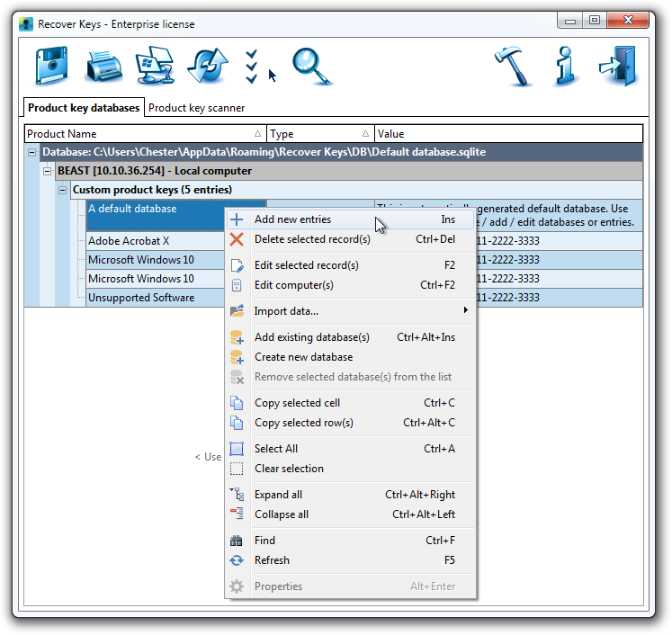
Task: Click the checkmarks list toolbar icon
Action: point(252,67)
